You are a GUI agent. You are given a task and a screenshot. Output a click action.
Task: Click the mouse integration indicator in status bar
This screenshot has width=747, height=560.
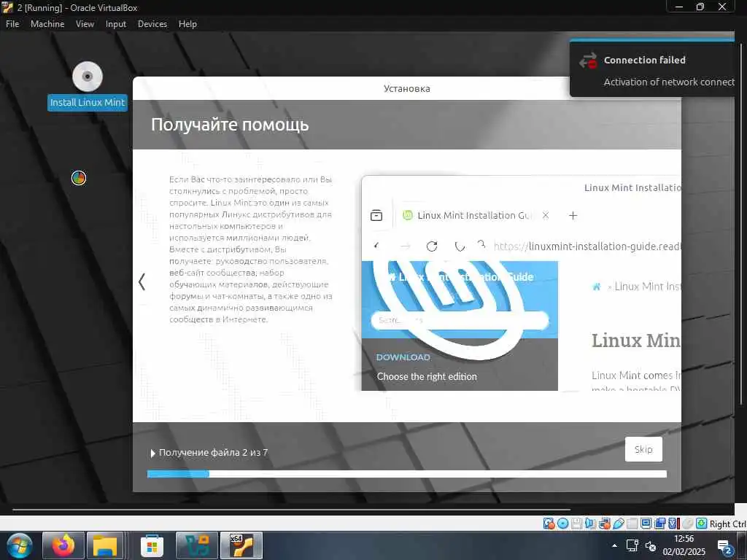[x=688, y=524]
